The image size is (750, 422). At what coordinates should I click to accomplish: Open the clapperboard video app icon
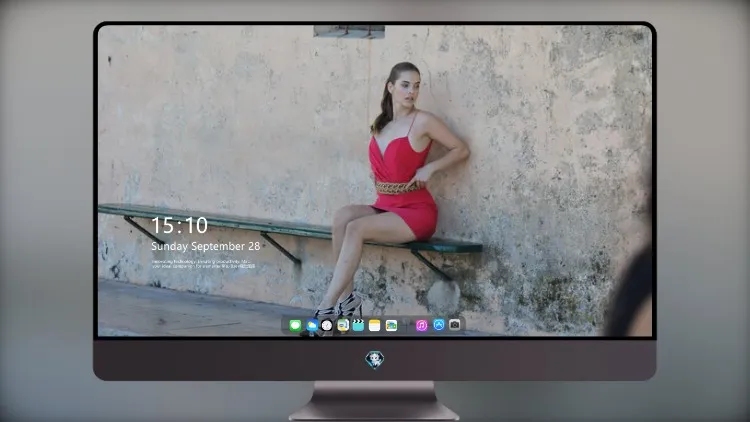pyautogui.click(x=358, y=326)
